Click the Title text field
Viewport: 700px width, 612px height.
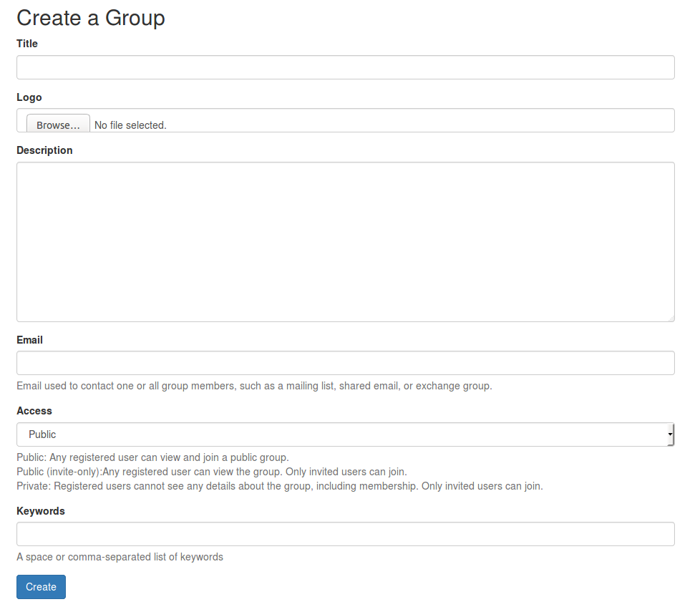(x=345, y=67)
